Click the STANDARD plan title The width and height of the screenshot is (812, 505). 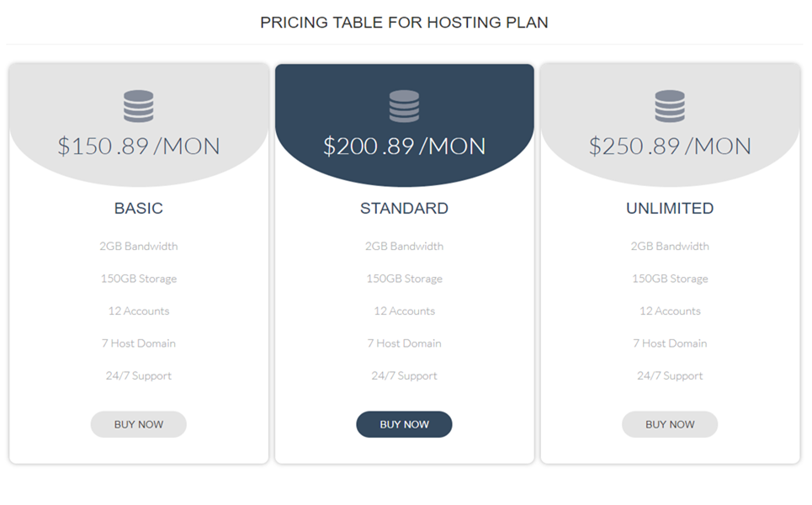click(x=404, y=208)
